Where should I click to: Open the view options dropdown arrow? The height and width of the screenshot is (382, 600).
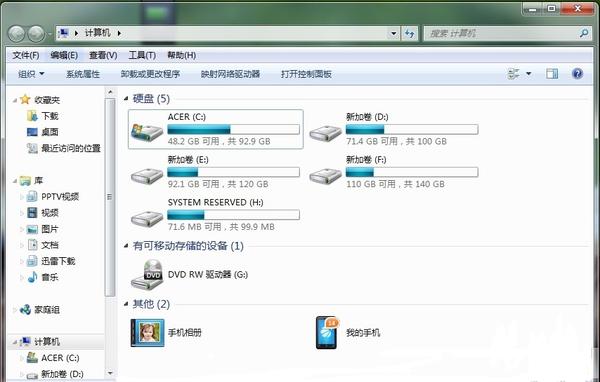tap(528, 73)
